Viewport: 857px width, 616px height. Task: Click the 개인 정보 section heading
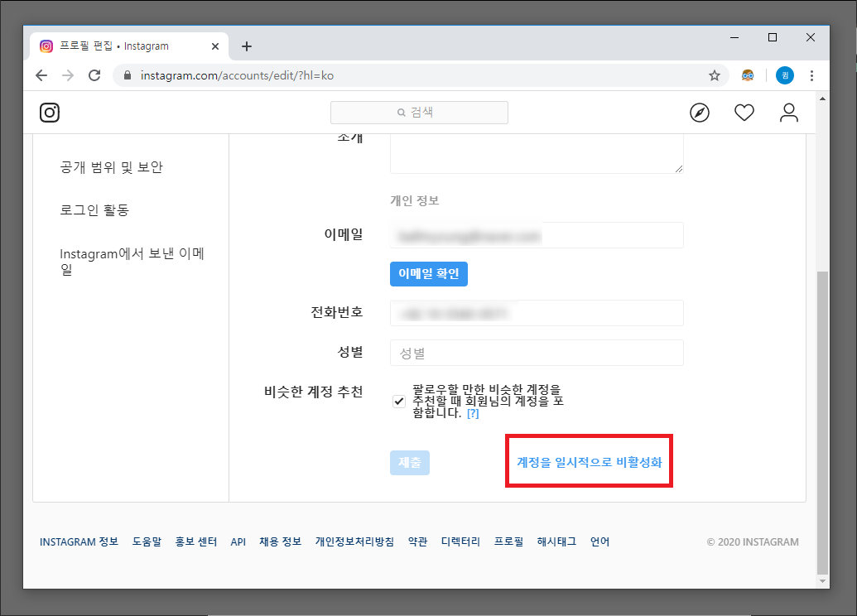click(414, 200)
